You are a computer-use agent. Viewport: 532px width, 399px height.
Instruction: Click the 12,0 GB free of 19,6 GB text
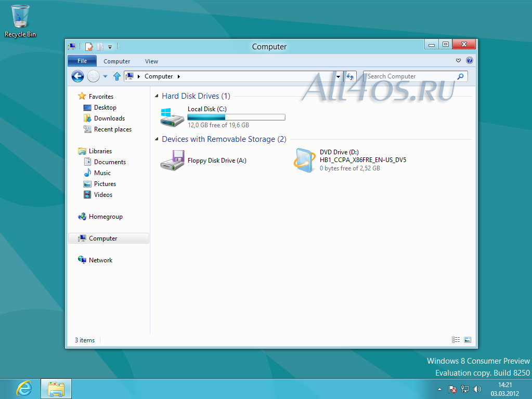tap(218, 125)
